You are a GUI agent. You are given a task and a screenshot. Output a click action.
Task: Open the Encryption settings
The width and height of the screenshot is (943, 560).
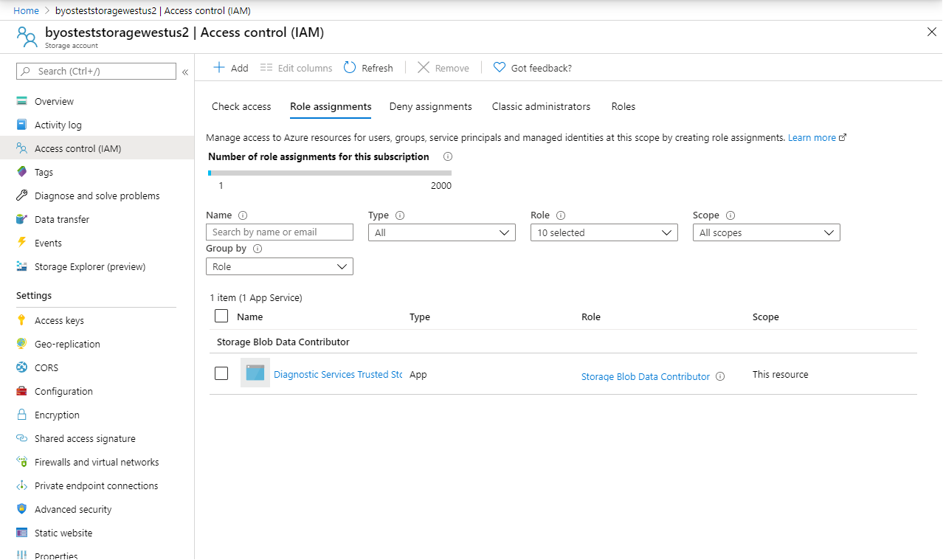click(57, 415)
